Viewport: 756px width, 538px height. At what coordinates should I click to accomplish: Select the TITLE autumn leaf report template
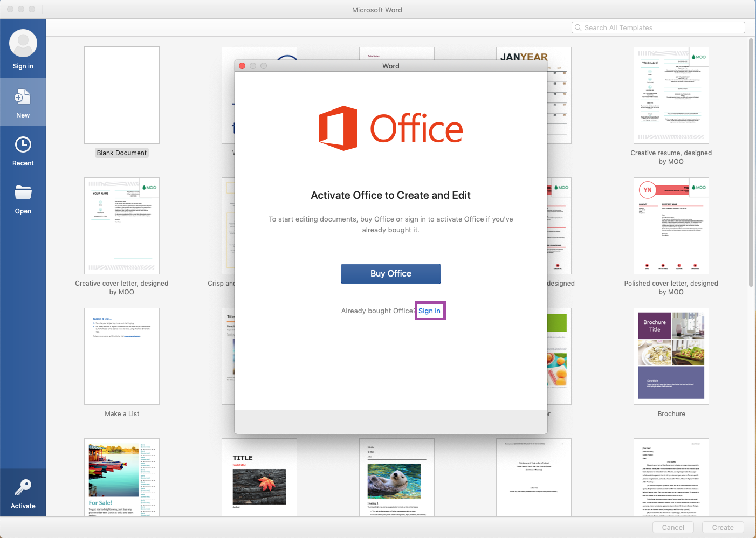point(259,478)
